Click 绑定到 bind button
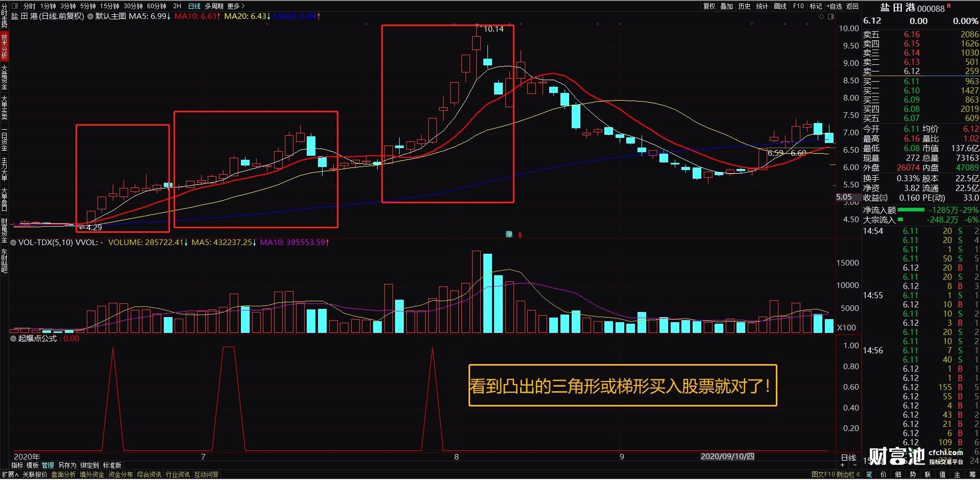The width and height of the screenshot is (980, 480). [90, 465]
